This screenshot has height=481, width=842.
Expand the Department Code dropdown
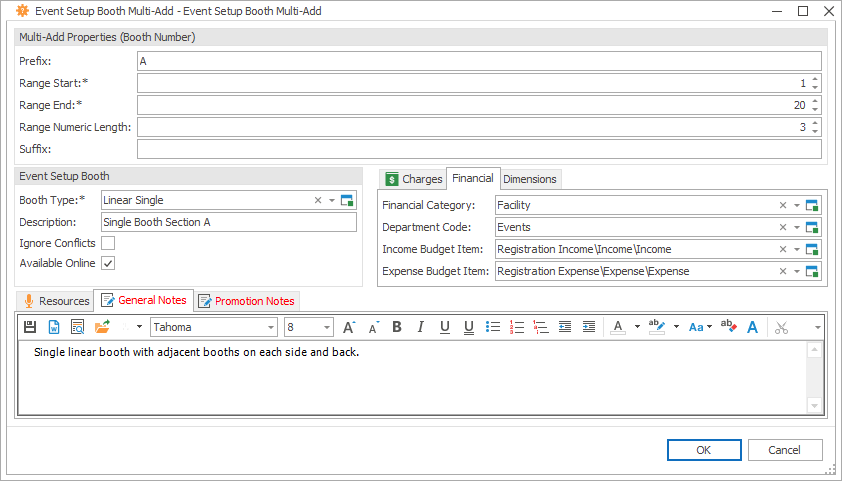click(797, 227)
